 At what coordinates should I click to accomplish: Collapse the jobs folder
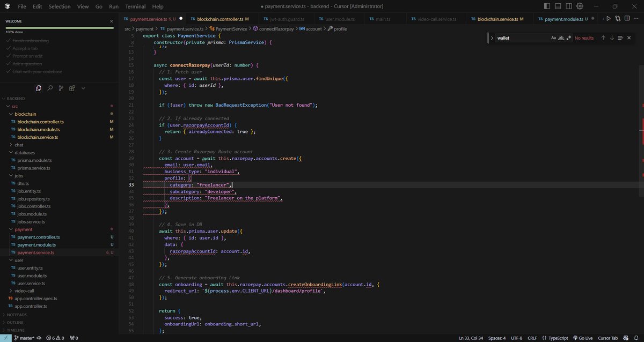point(58,175)
